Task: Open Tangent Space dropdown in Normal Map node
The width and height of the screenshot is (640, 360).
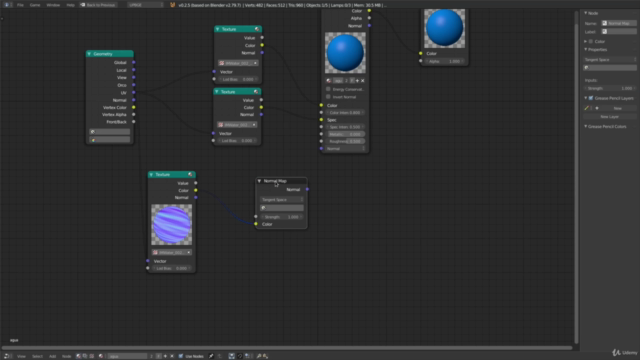Action: (x=282, y=200)
